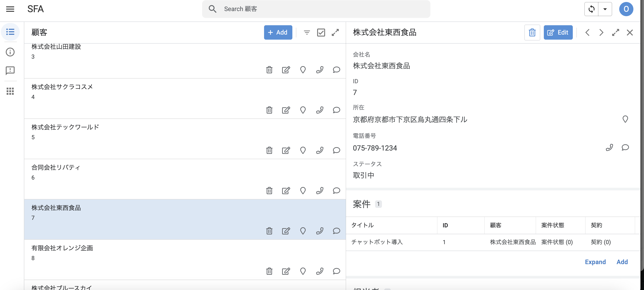Open map pin for 株式会社テックワールド

303,150
